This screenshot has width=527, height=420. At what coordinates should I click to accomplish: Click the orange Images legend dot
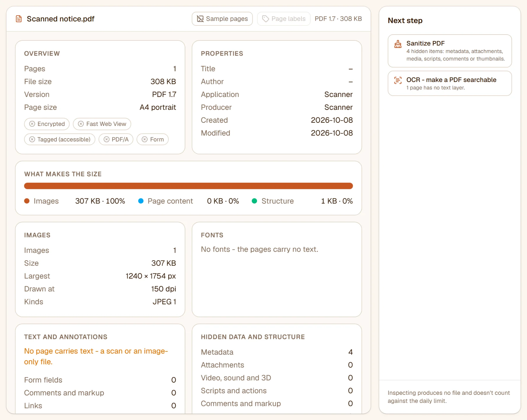[x=27, y=201]
